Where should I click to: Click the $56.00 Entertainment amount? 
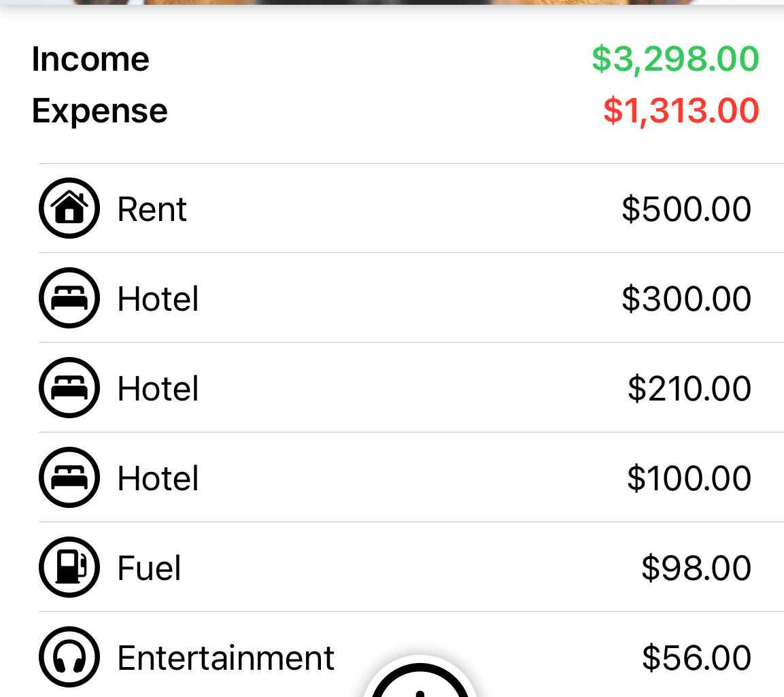point(696,658)
